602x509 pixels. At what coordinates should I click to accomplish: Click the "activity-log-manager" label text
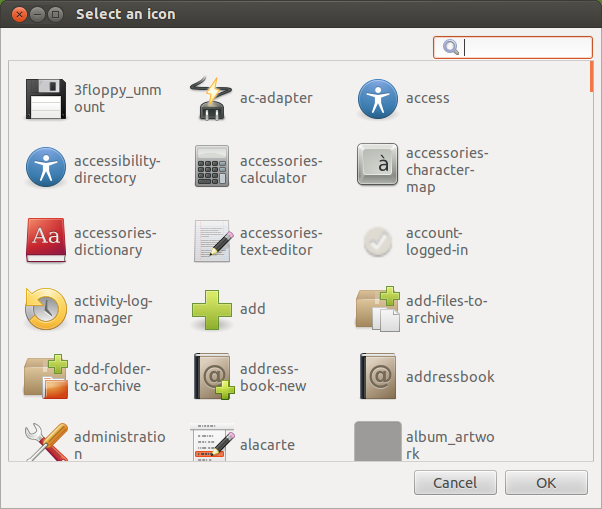coord(113,309)
